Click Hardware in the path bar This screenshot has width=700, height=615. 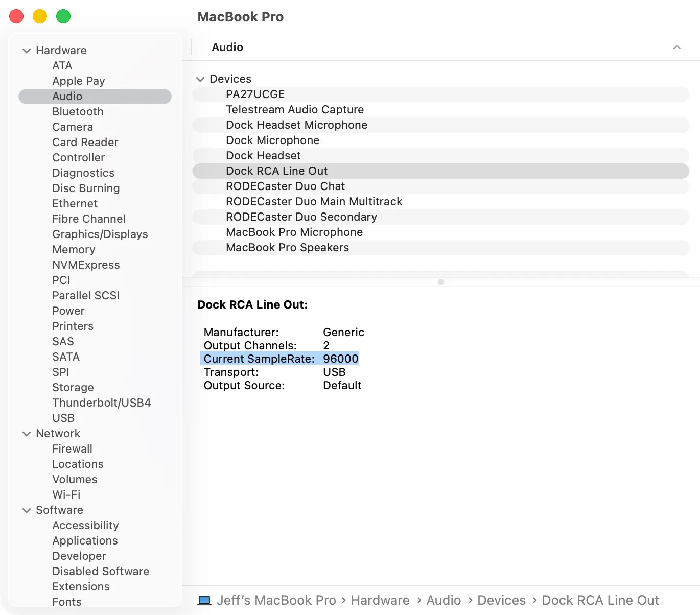(x=380, y=600)
